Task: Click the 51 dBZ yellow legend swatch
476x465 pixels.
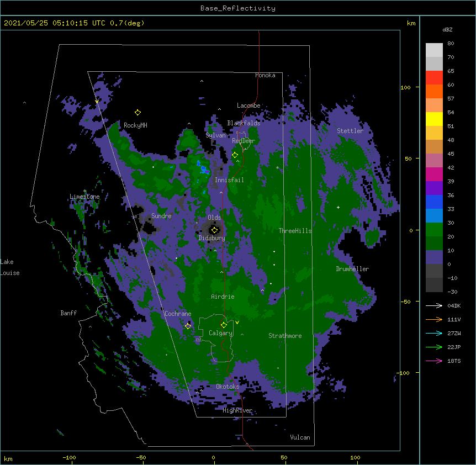Action: (434, 119)
